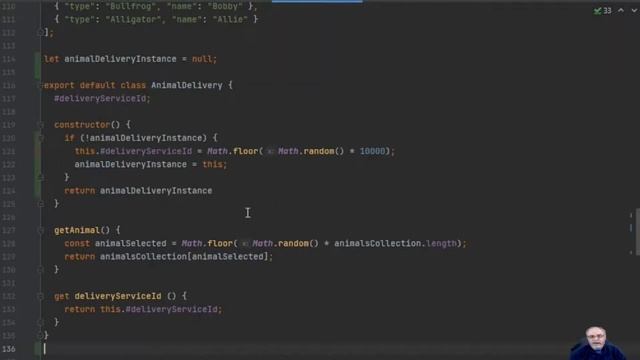The width and height of the screenshot is (640, 360).
Task: Click fold end marker of getAnimal method
Action: (40, 269)
